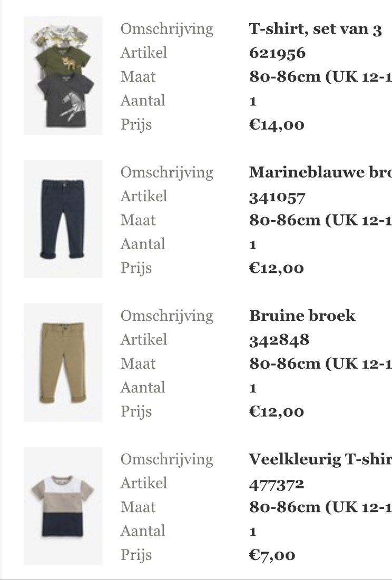
Task: Click article number 341057
Action: coord(277,197)
